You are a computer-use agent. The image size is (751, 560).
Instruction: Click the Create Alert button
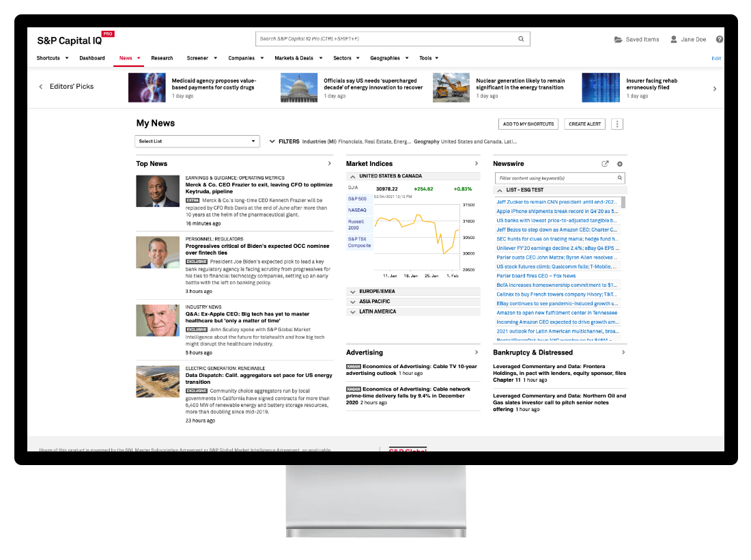[584, 124]
